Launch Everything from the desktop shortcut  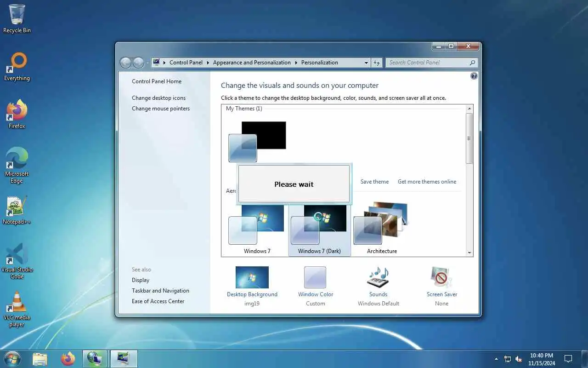[x=17, y=67]
